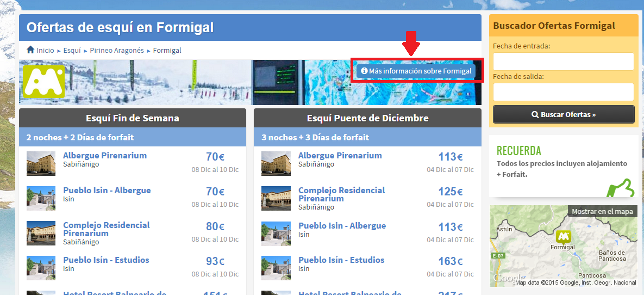This screenshot has width=644, height=295.
Task: Click Esquí Fin de Semana header
Action: coord(133,118)
